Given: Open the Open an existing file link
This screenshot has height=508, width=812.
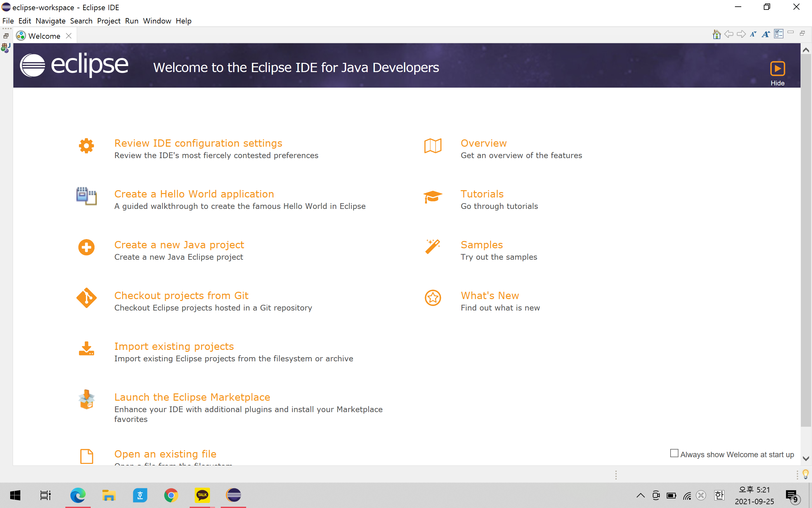Looking at the screenshot, I should point(165,454).
